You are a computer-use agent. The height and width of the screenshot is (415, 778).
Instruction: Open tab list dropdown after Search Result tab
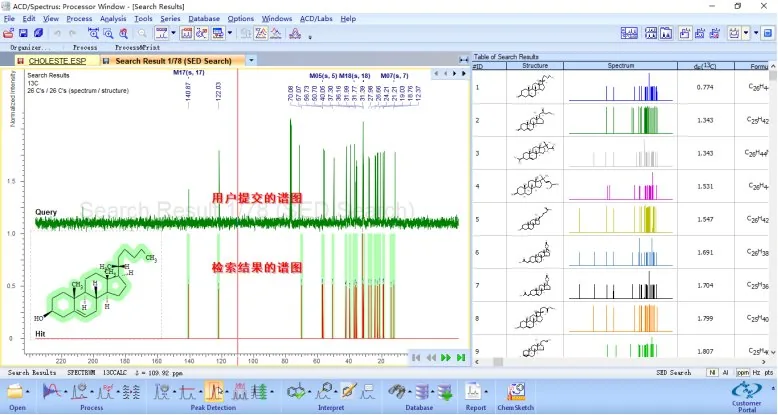(251, 61)
